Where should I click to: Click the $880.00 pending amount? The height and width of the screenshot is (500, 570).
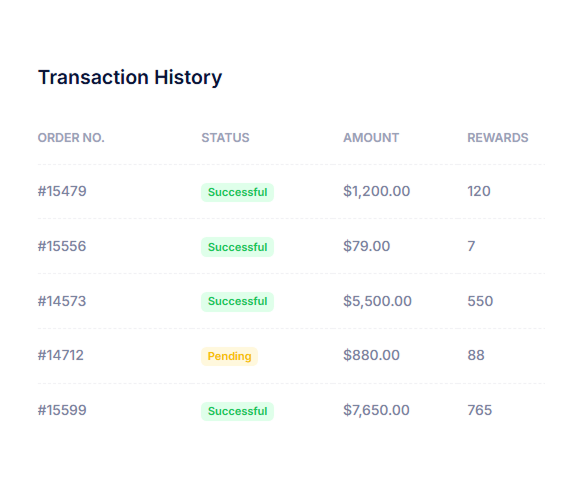(x=372, y=355)
